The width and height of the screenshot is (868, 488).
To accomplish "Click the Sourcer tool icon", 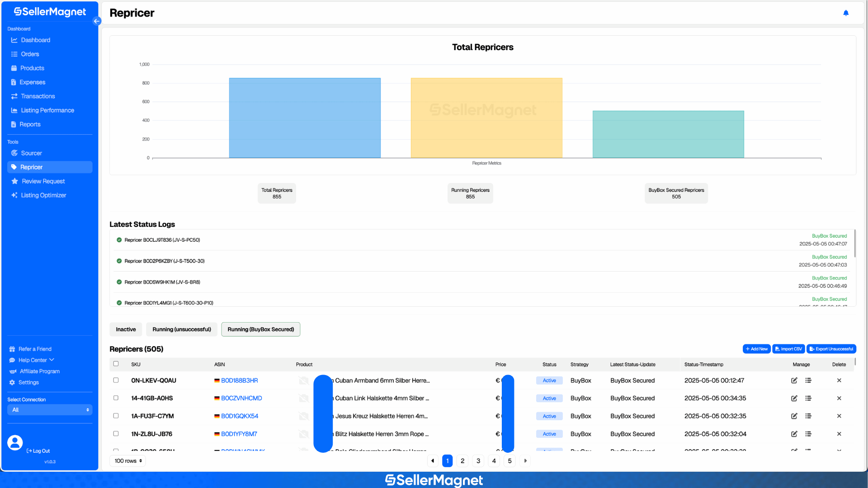I will 14,153.
